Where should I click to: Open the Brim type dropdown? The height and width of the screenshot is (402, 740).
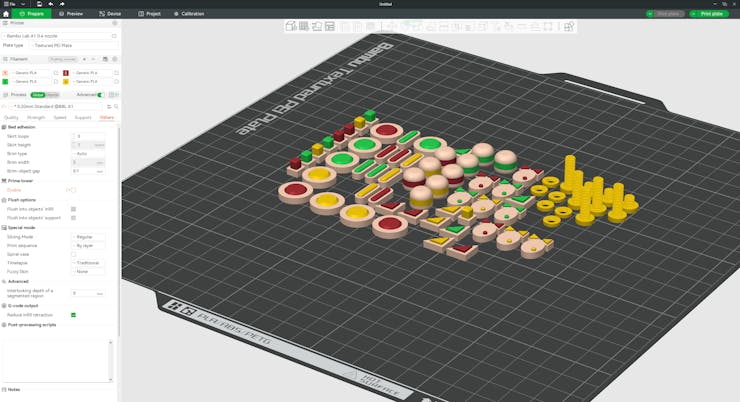[x=88, y=154]
